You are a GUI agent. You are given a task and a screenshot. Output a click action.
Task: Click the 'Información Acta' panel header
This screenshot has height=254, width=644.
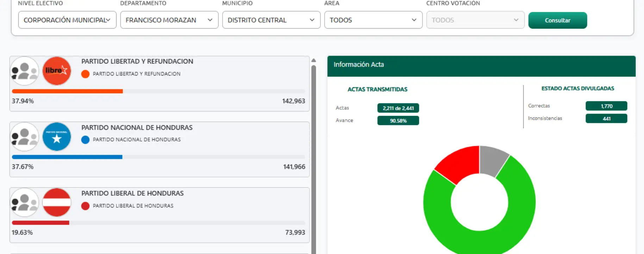click(481, 66)
